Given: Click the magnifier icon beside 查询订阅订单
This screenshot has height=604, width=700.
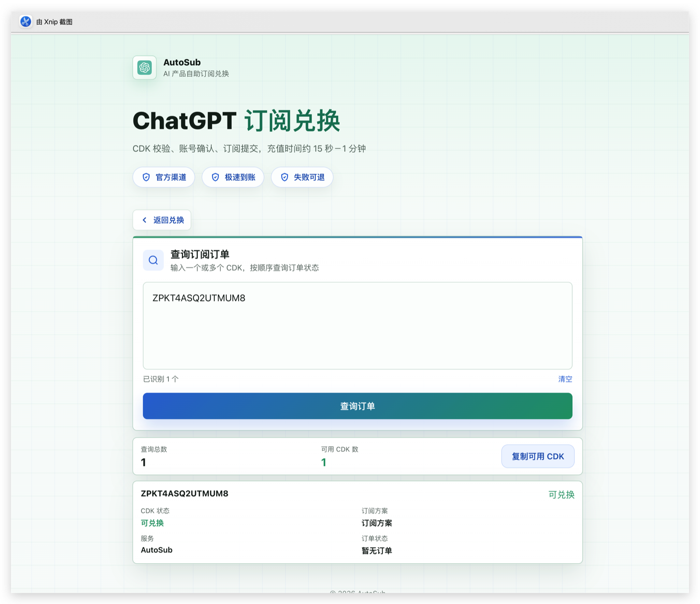Looking at the screenshot, I should tap(153, 260).
